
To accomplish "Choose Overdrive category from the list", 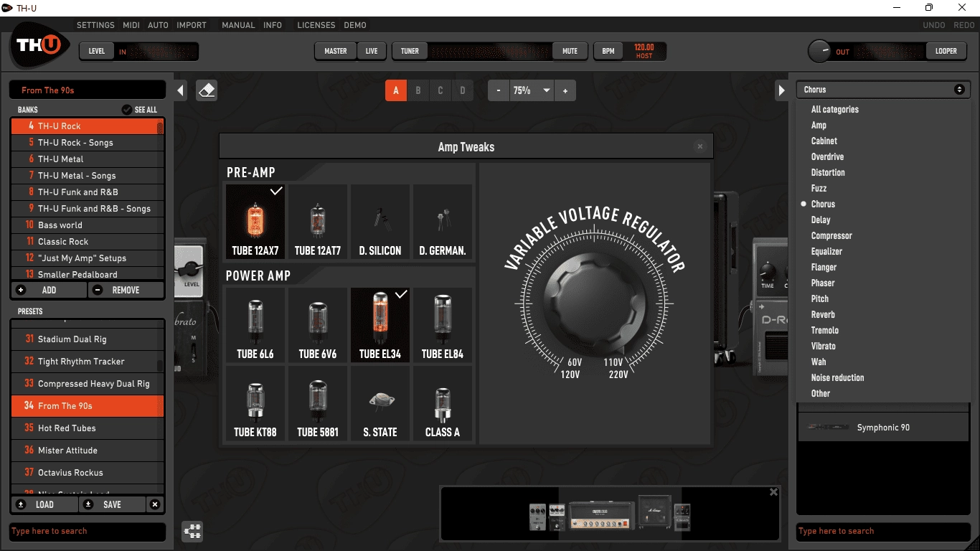I will (827, 157).
